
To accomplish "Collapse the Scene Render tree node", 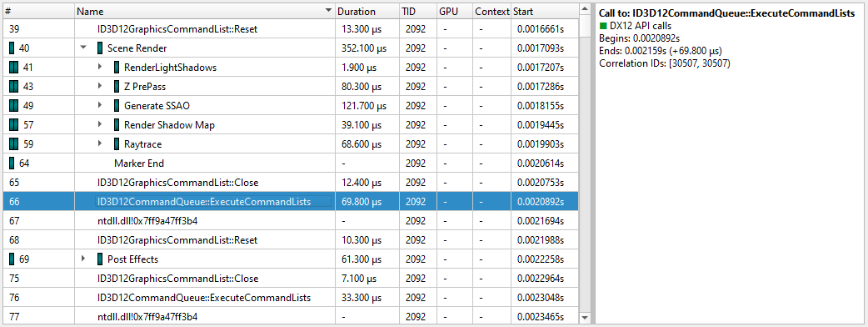I will 83,48.
